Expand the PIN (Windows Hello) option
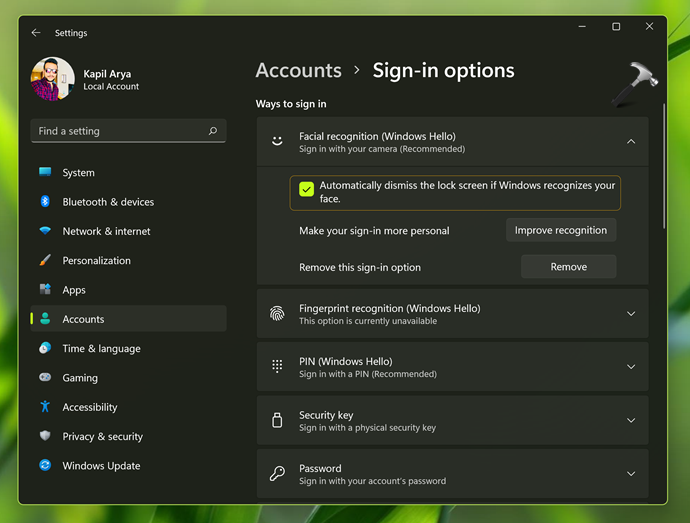Screen dimensions: 690x523 (x=630, y=367)
